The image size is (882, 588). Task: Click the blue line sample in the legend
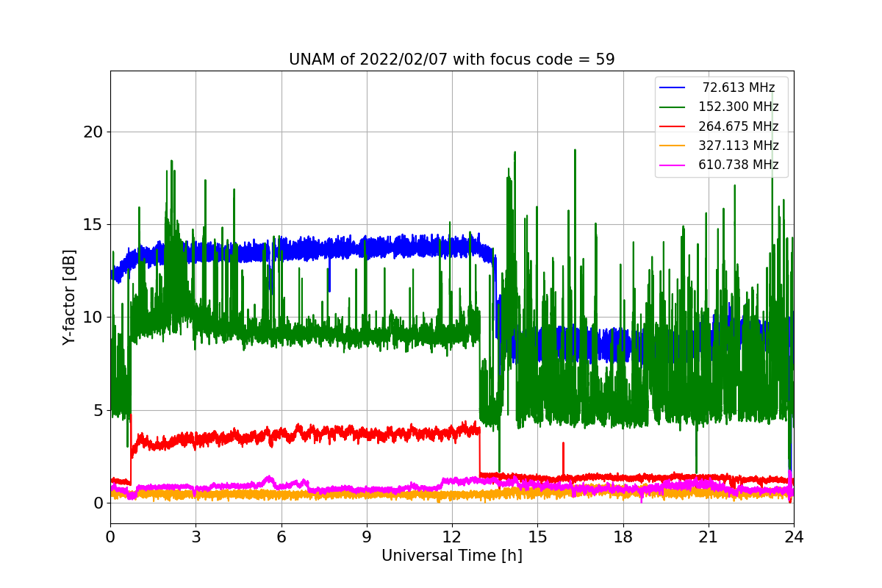[x=673, y=87]
